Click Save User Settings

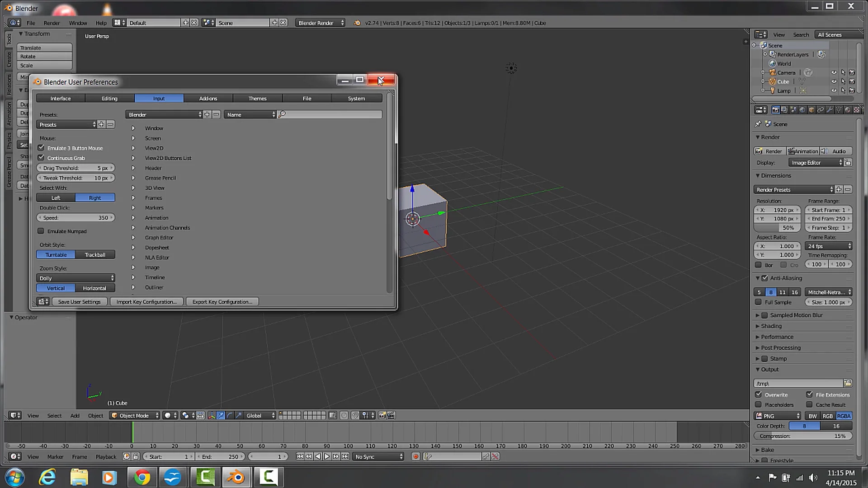[x=79, y=301]
